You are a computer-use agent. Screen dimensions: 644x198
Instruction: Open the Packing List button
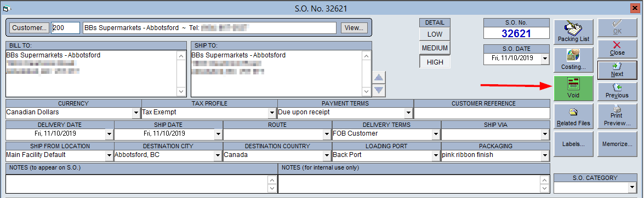click(573, 32)
